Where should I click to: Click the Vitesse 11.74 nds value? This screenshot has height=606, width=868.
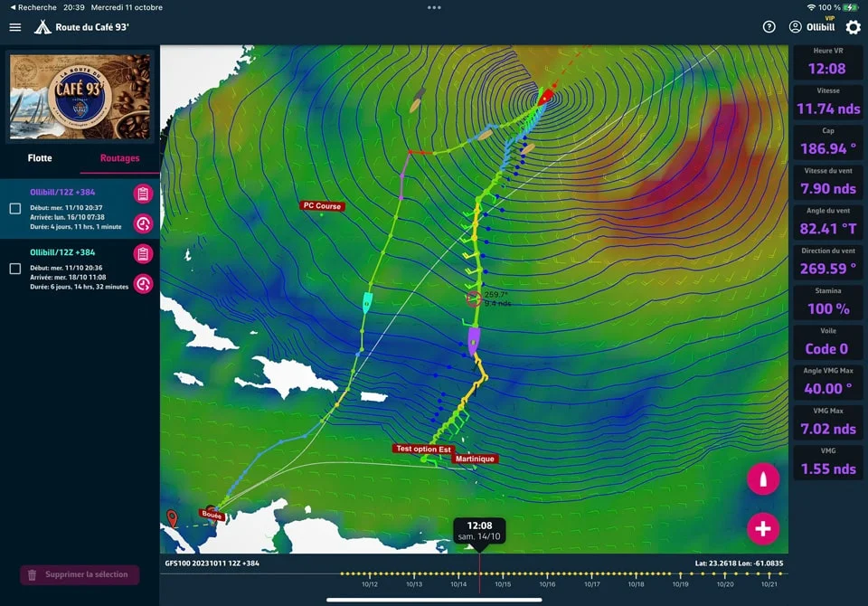[828, 109]
